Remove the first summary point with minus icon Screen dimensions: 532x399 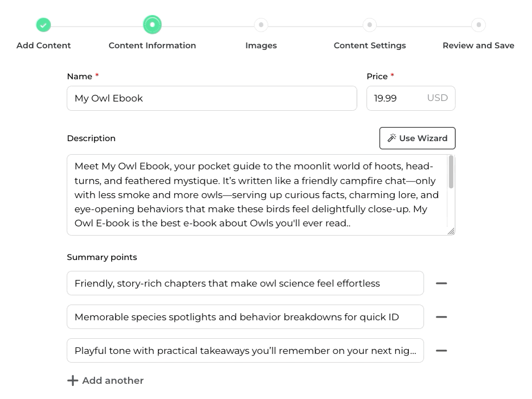(x=441, y=283)
